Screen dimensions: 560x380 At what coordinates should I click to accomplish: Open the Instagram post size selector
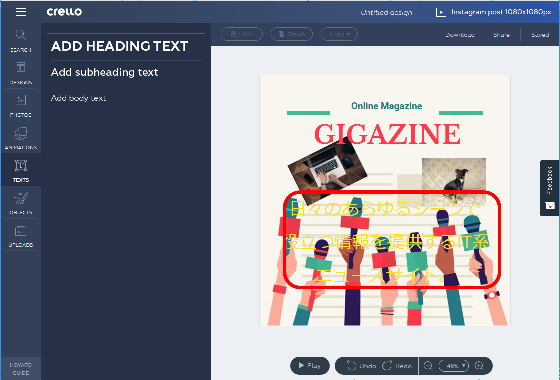click(x=493, y=12)
